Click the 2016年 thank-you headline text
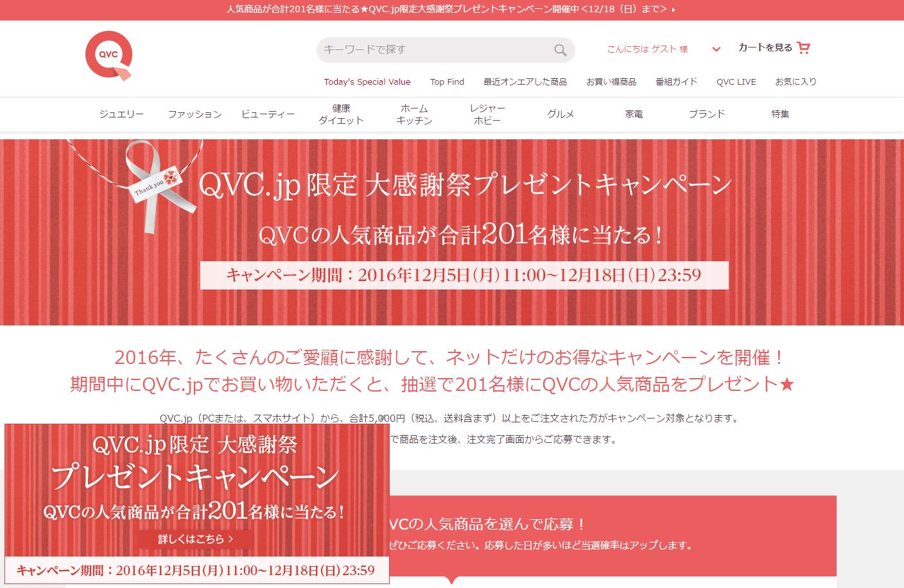Viewport: 904px width, 588px height. (449, 358)
